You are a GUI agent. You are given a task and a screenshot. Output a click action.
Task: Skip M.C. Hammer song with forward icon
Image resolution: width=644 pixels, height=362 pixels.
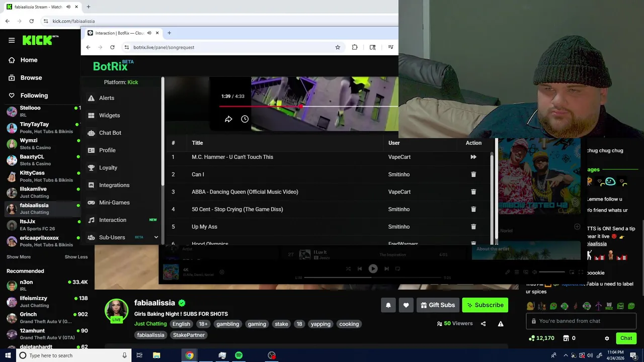tap(473, 157)
